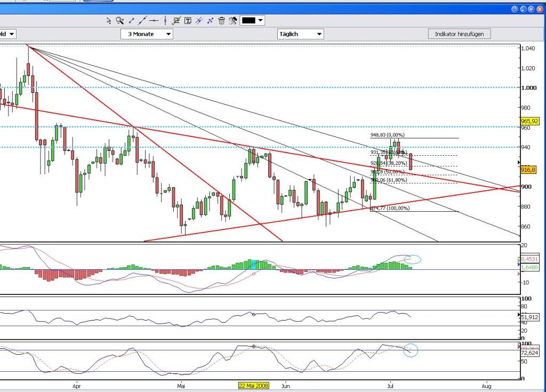Open the Täglich interval dropdown
Screen dimensions: 546x392
tap(301, 34)
